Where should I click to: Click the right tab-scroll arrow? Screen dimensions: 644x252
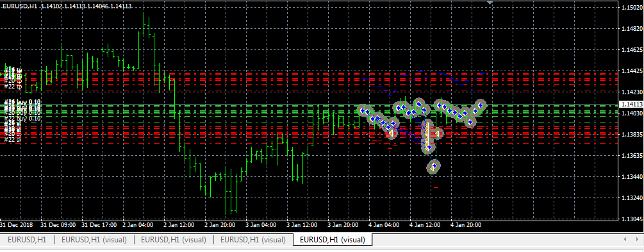tap(636, 239)
